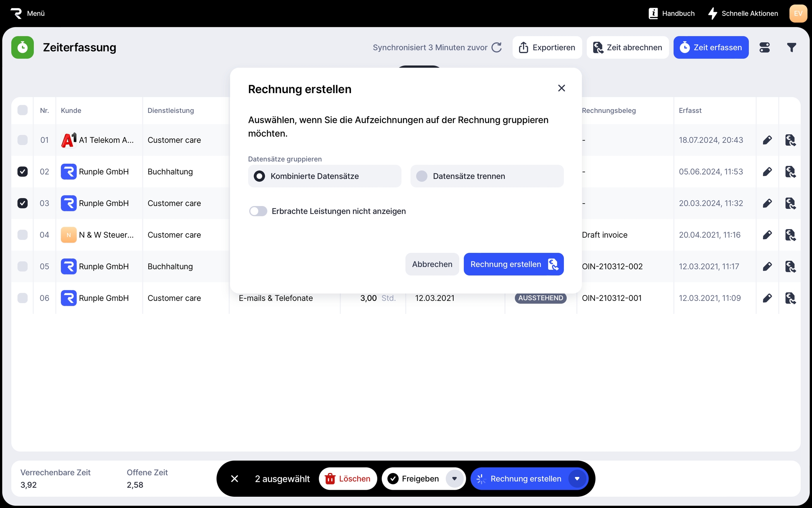Click invoice icon for row 06

pyautogui.click(x=790, y=298)
